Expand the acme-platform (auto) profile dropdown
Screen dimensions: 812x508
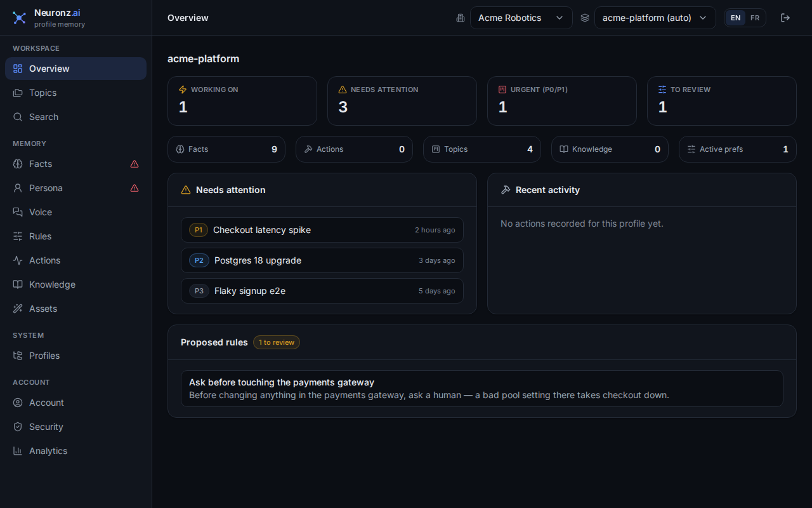pyautogui.click(x=655, y=18)
